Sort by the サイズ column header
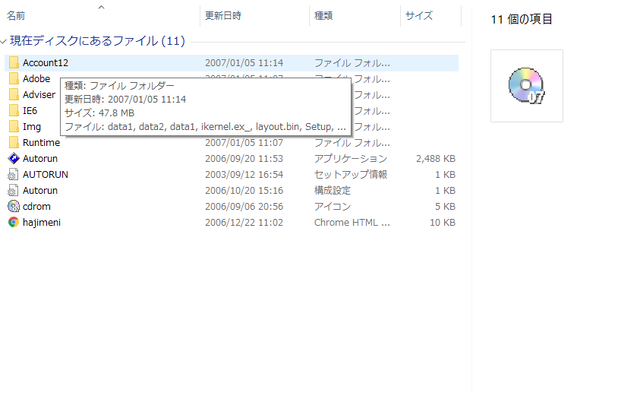The height and width of the screenshot is (393, 640). [x=419, y=16]
